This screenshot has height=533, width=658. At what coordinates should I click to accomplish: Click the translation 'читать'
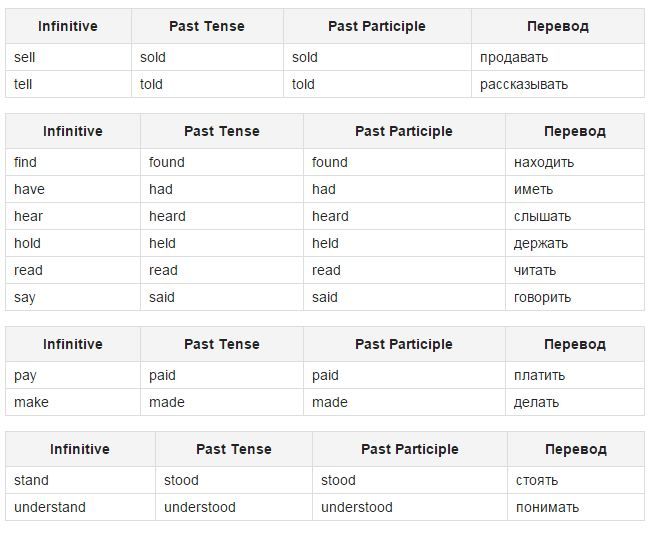tap(535, 270)
